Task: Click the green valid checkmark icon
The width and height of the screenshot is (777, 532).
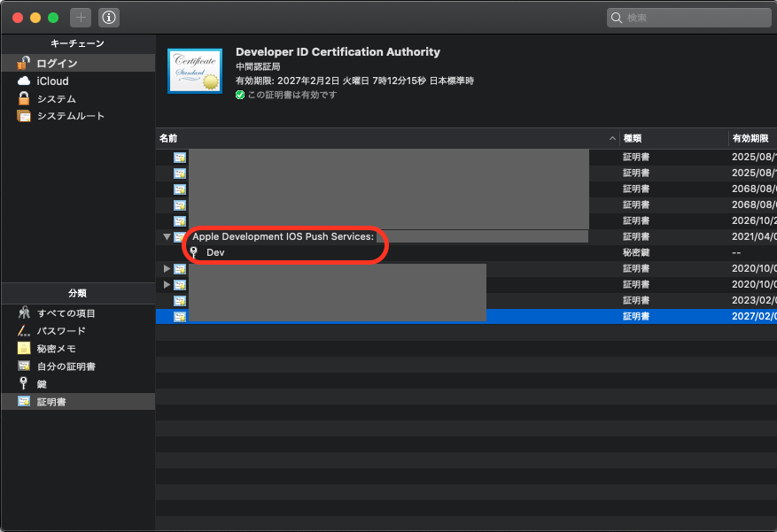Action: pos(240,95)
